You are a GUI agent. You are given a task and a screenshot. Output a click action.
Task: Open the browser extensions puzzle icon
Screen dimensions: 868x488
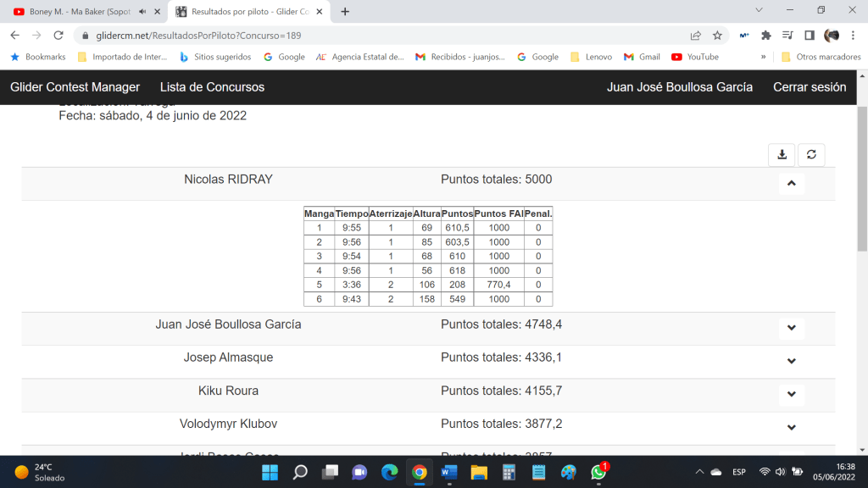(x=766, y=36)
